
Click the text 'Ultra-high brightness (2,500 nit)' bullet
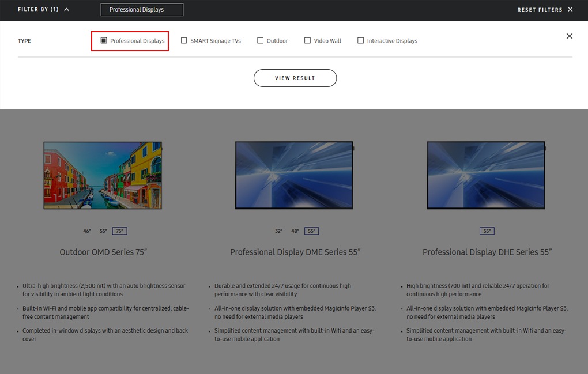[104, 290]
